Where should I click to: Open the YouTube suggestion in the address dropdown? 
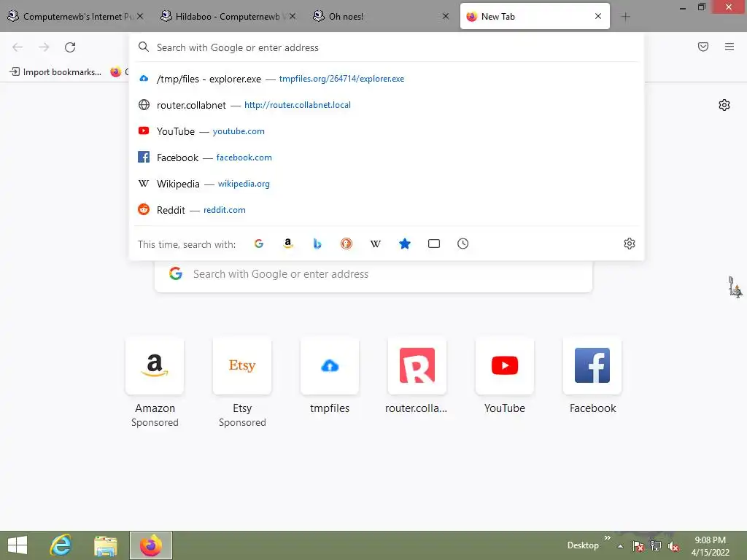386,131
